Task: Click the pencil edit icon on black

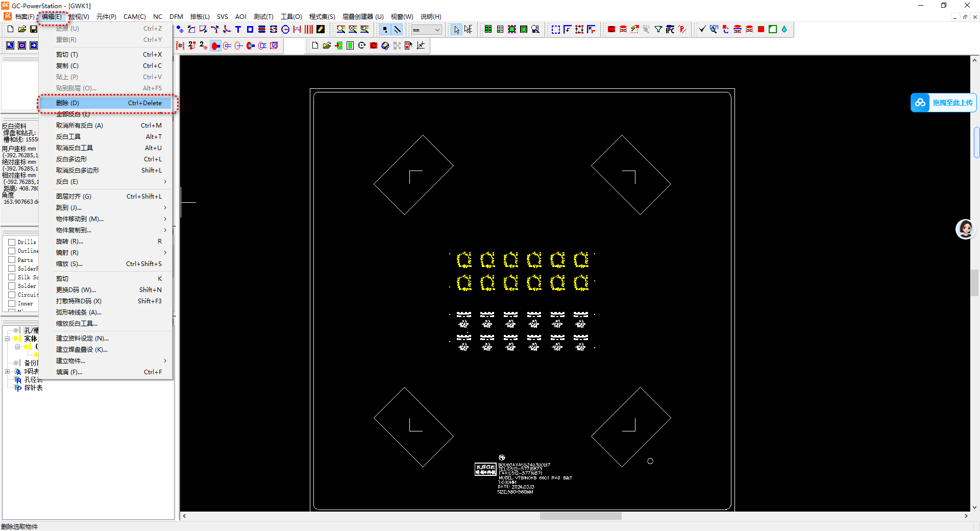Action: pos(321,29)
